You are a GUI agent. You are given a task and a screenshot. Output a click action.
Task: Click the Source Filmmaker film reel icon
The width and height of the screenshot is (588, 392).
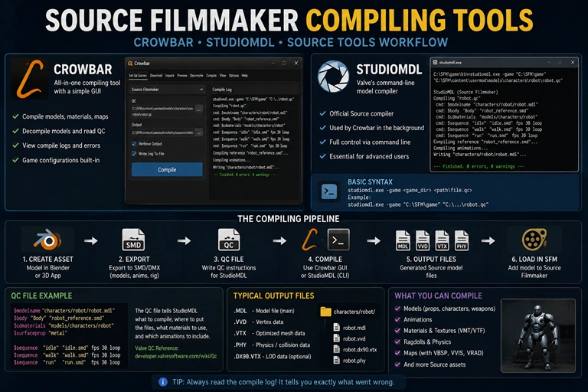pos(534,240)
